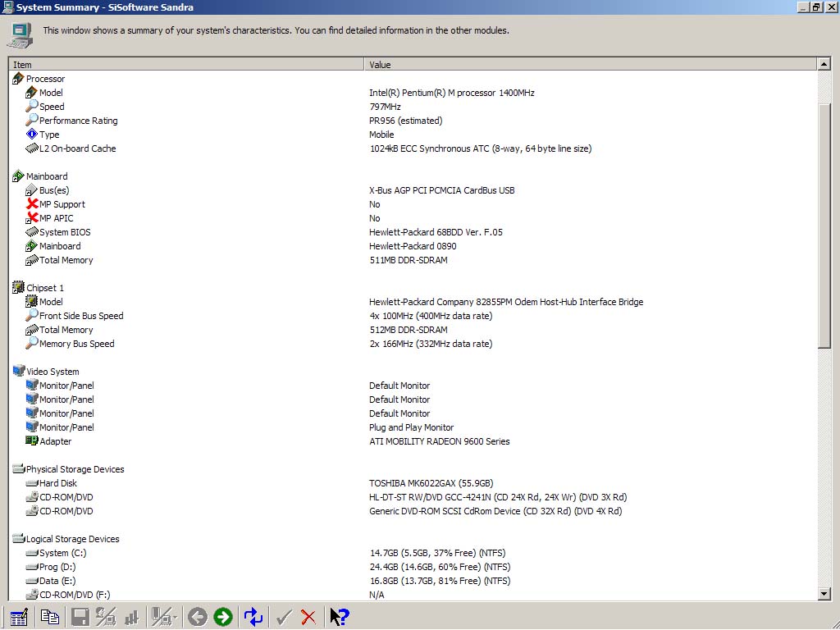This screenshot has height=630, width=840.
Task: Click the vertical scrollbar thumb
Action: coord(824,225)
